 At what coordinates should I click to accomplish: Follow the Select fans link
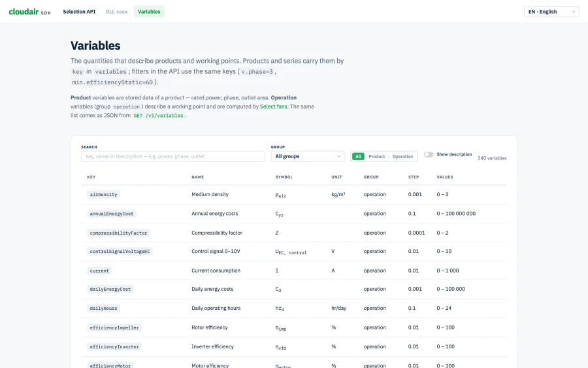(x=274, y=107)
